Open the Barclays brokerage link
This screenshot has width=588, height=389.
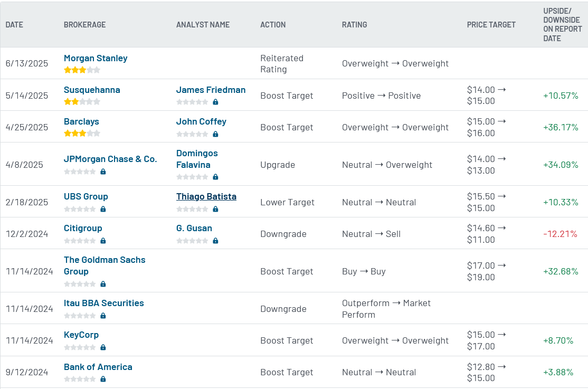coord(81,121)
